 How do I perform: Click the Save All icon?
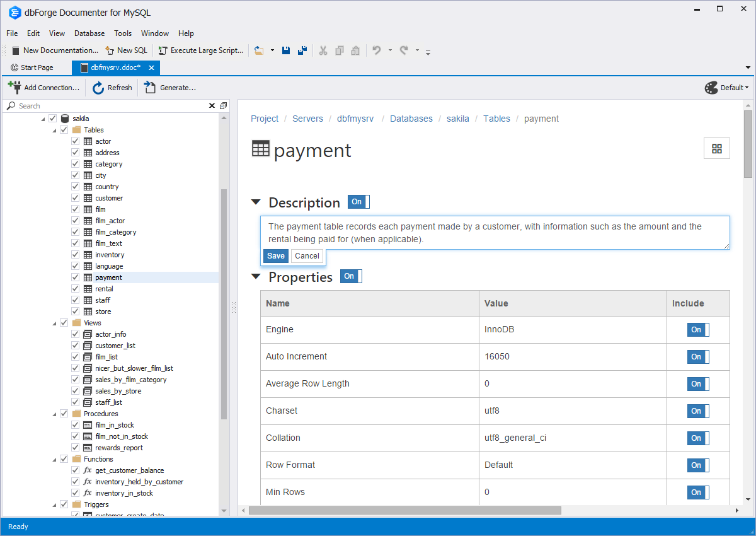pyautogui.click(x=302, y=50)
